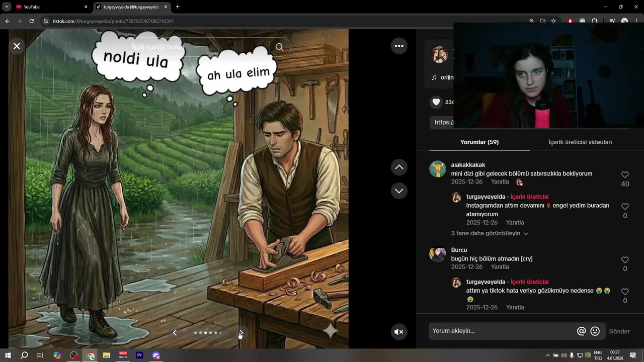Go to previous post with up chevron
This screenshot has width=644, height=362.
pyautogui.click(x=399, y=167)
